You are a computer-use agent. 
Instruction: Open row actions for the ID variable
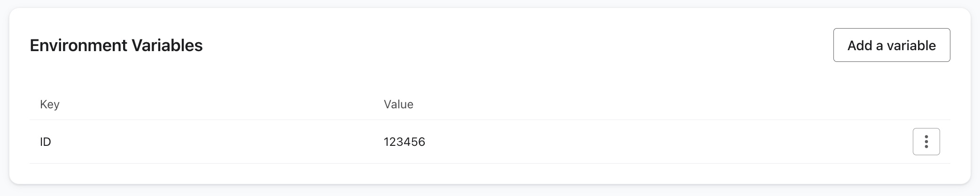pyautogui.click(x=926, y=142)
